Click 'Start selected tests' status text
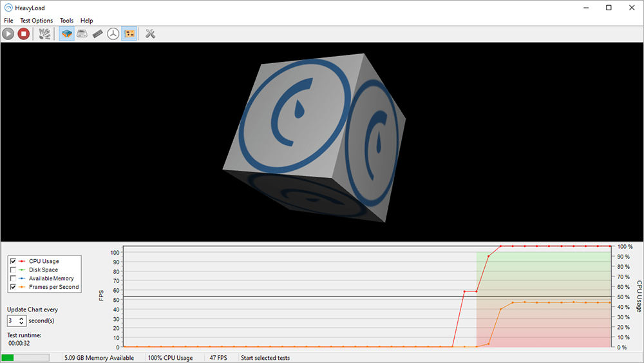This screenshot has height=363, width=644. click(265, 358)
